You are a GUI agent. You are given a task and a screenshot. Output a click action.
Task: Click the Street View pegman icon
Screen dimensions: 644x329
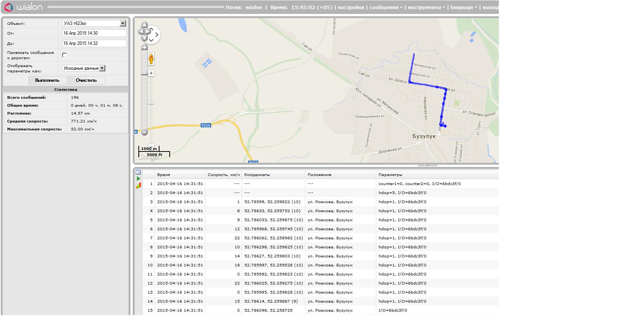coord(151,59)
